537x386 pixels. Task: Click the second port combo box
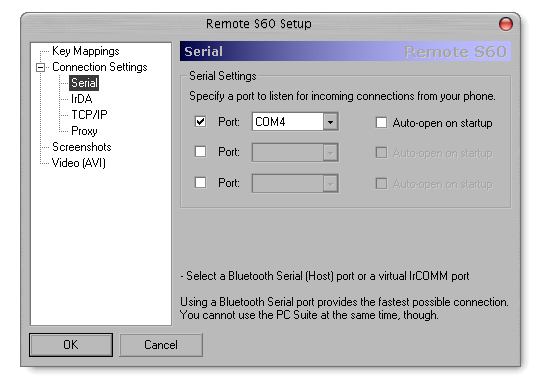pos(295,152)
